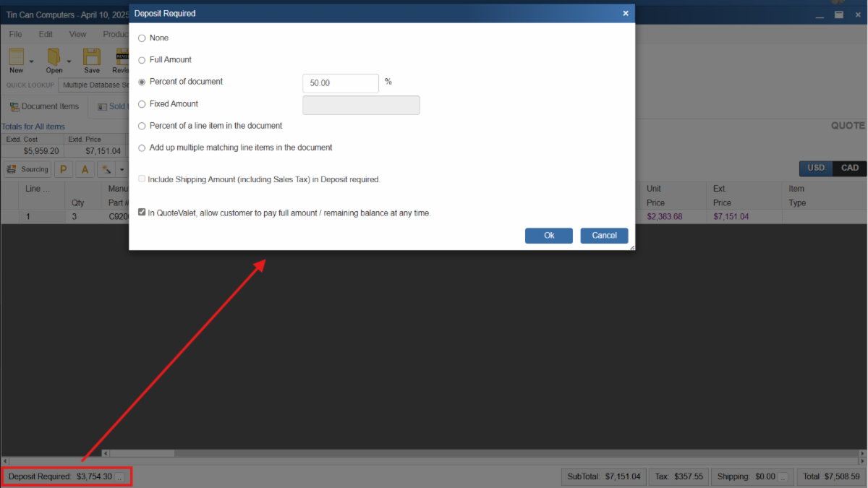The width and height of the screenshot is (868, 488).
Task: Choose the Fixed Amount radio button
Action: (x=142, y=104)
